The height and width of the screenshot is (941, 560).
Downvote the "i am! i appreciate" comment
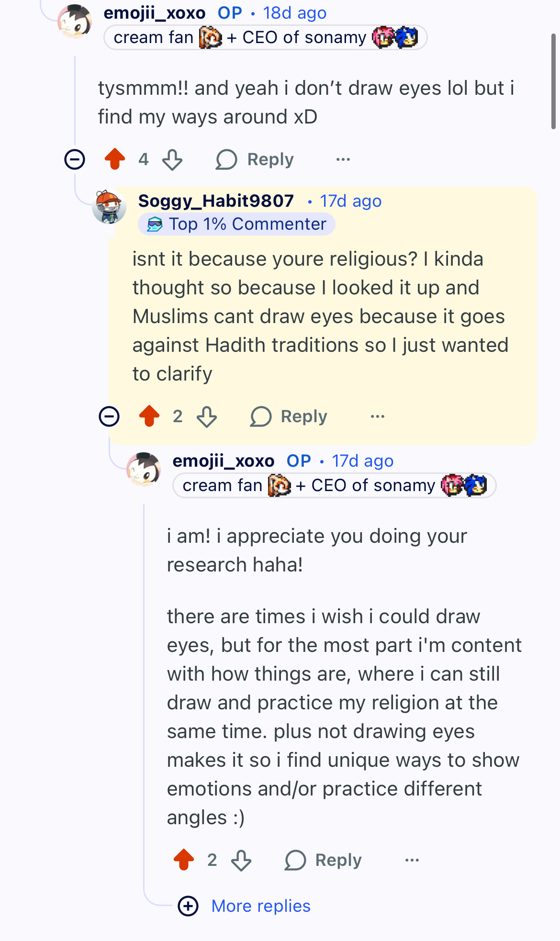pos(241,860)
